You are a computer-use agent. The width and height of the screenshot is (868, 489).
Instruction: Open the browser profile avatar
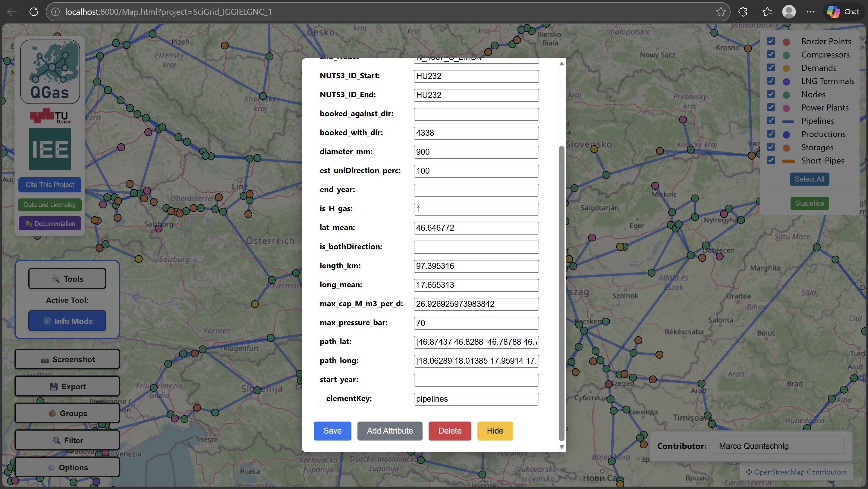tap(789, 12)
